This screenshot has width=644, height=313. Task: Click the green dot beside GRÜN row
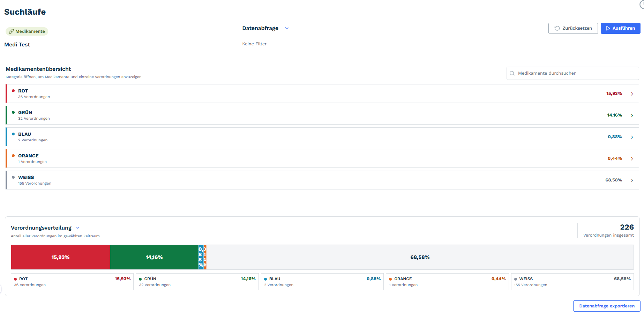point(13,112)
